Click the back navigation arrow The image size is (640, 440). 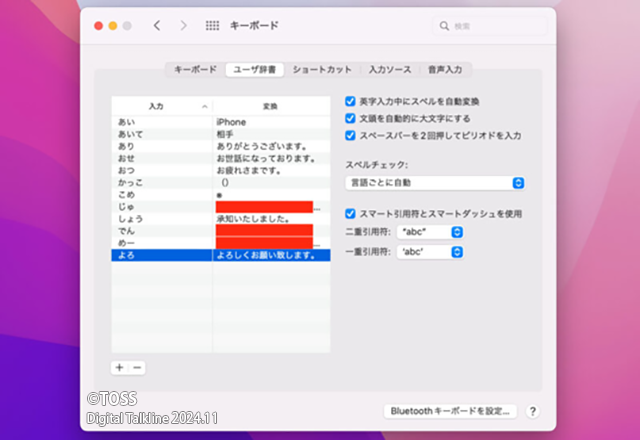[x=157, y=25]
